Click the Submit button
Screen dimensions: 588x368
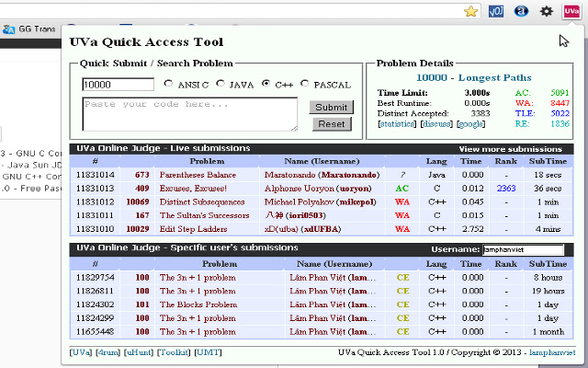tap(331, 108)
